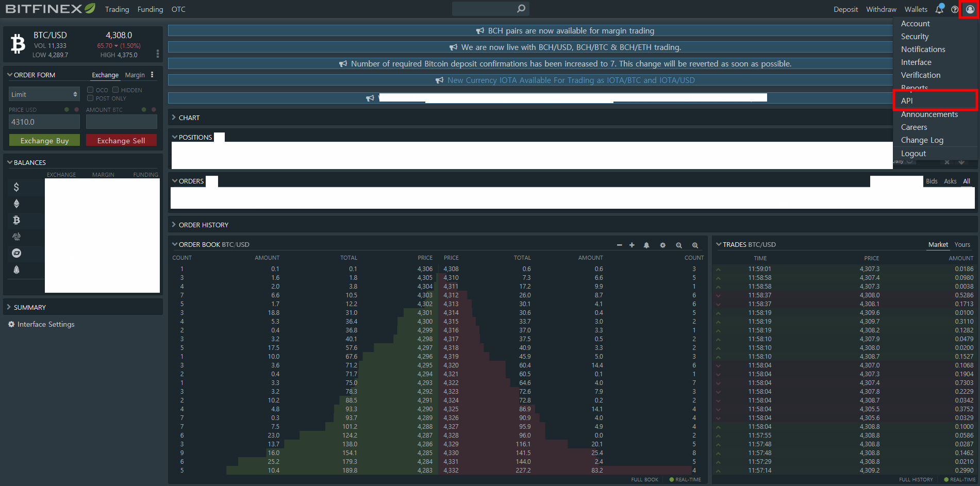980x486 pixels.
Task: Select Logout from the account menu
Action: pyautogui.click(x=913, y=154)
